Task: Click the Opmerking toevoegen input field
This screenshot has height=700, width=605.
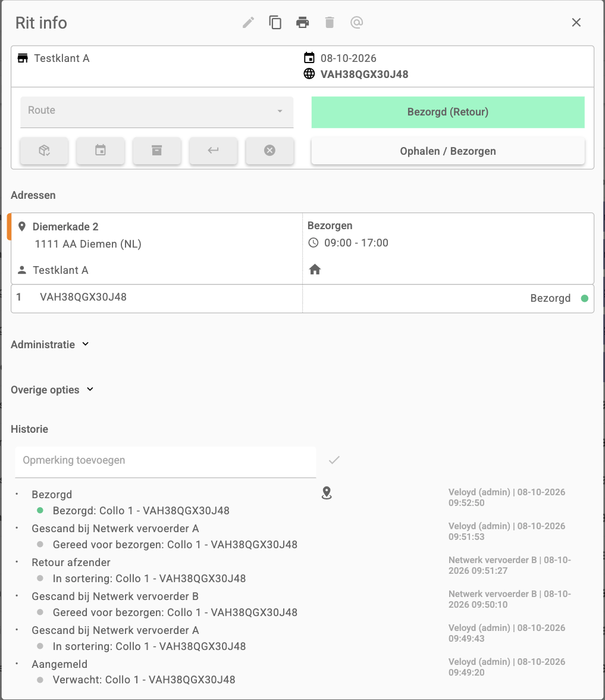Action: click(x=165, y=462)
